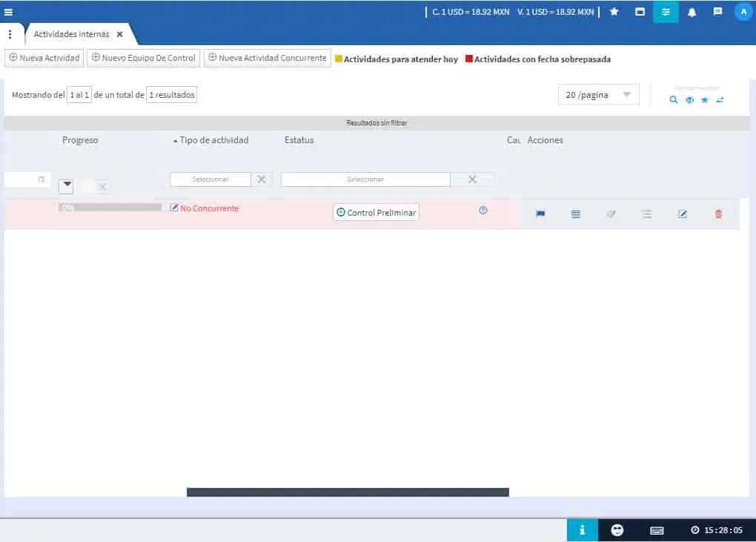Expand the Progreso filter dropdown arrow

(x=67, y=185)
